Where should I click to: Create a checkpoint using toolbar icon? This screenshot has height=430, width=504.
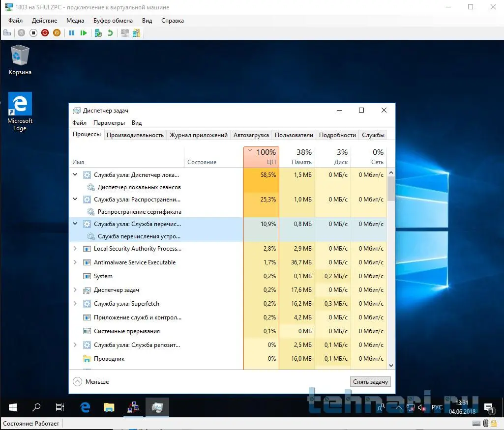(98, 33)
